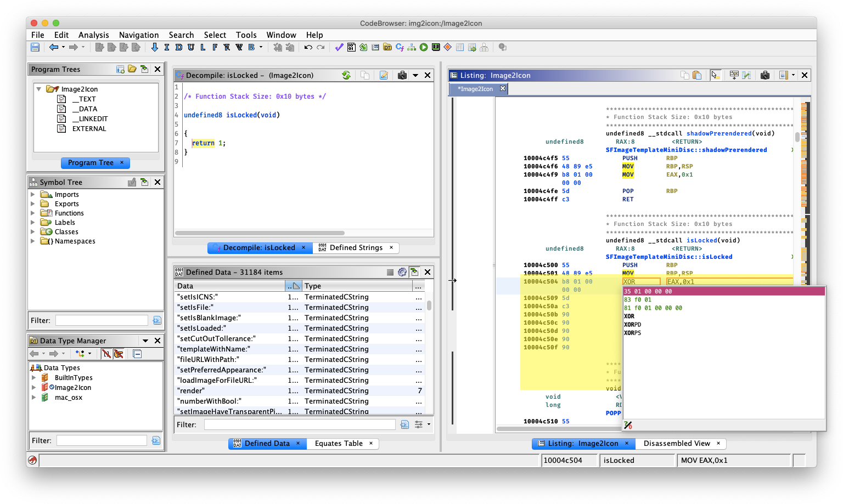The height and width of the screenshot is (504, 843).
Task: Click the XOR mnemonic edit field
Action: (x=641, y=282)
